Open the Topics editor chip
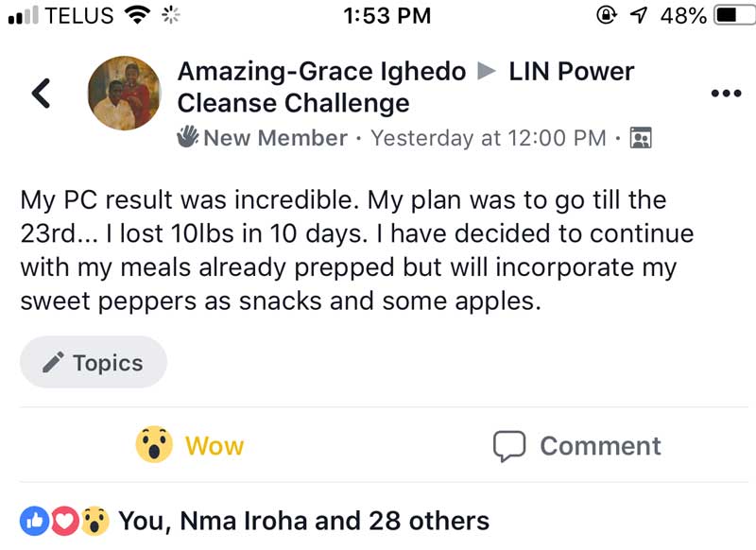The width and height of the screenshot is (756, 550). 93,363
